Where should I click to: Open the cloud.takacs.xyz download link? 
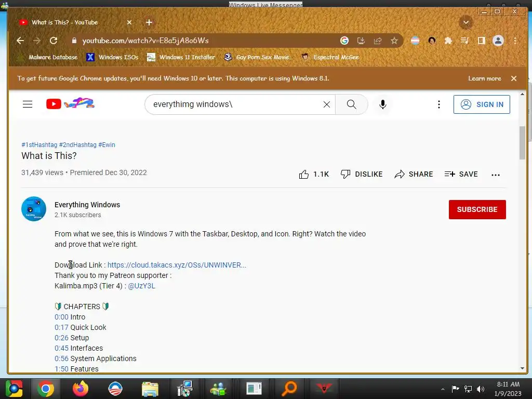coord(177,265)
